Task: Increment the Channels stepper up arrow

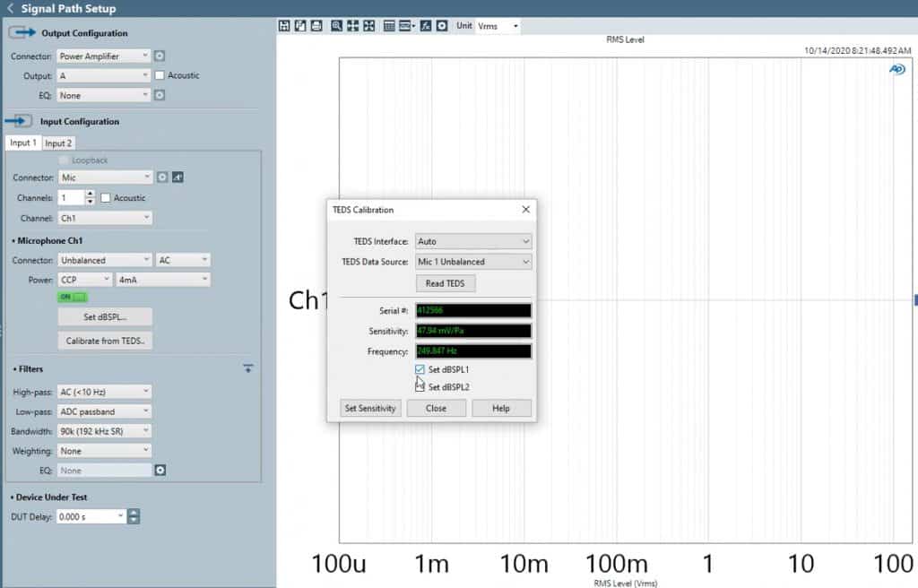Action: tap(90, 194)
